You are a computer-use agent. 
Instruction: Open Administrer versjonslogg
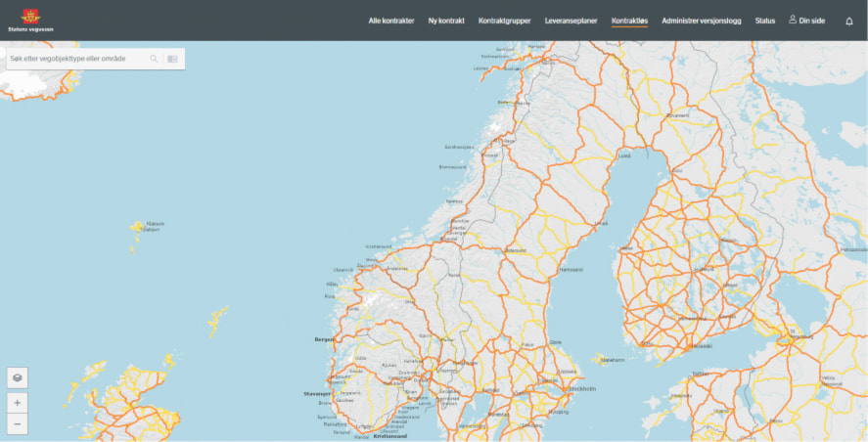pos(702,21)
